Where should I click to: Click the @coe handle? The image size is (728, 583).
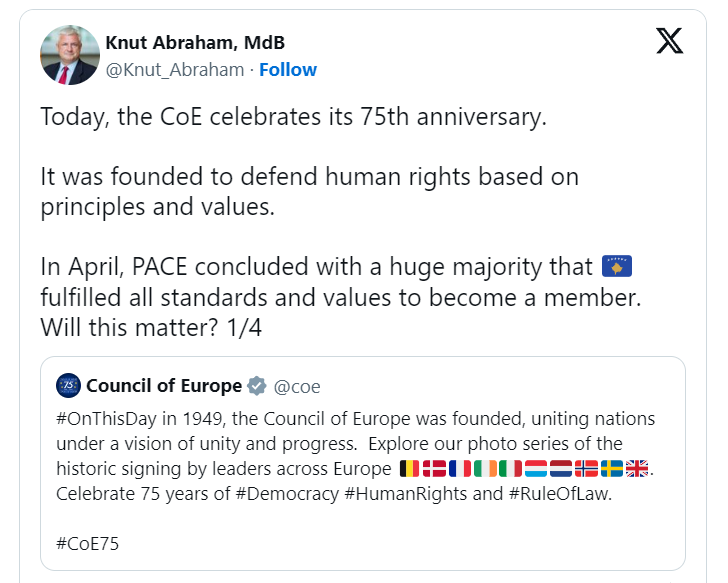(297, 386)
